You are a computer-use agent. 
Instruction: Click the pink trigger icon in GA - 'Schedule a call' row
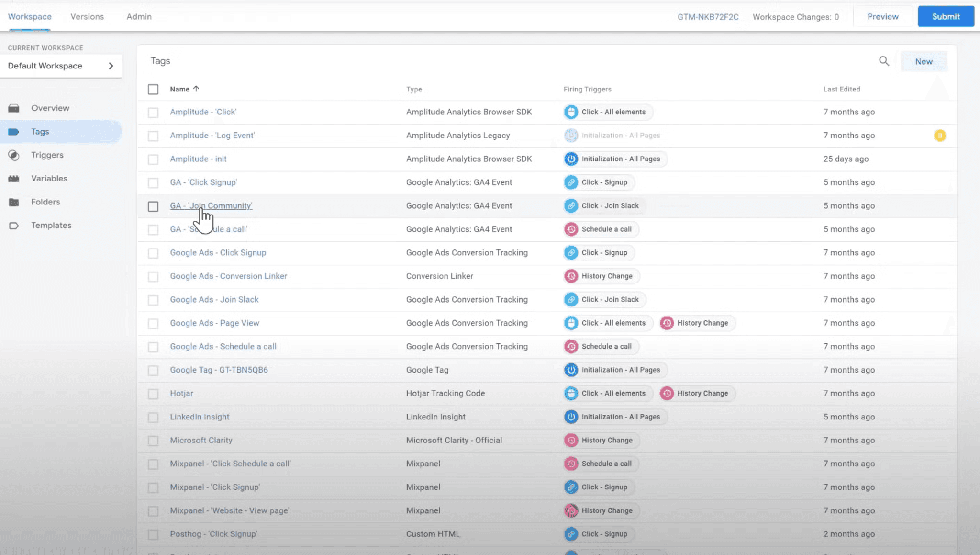coord(571,229)
